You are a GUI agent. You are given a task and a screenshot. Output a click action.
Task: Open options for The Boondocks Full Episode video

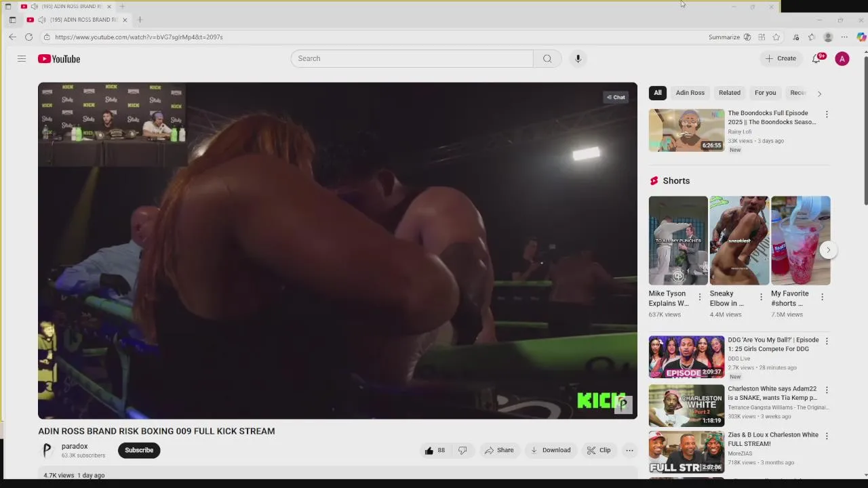827,115
